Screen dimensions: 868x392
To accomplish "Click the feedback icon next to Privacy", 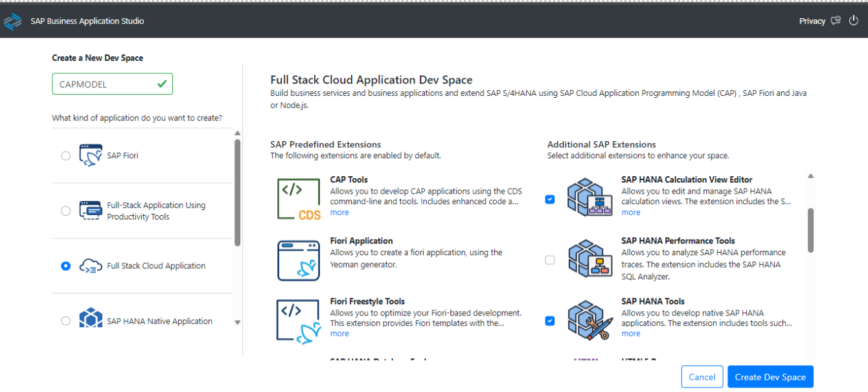I will click(x=836, y=21).
